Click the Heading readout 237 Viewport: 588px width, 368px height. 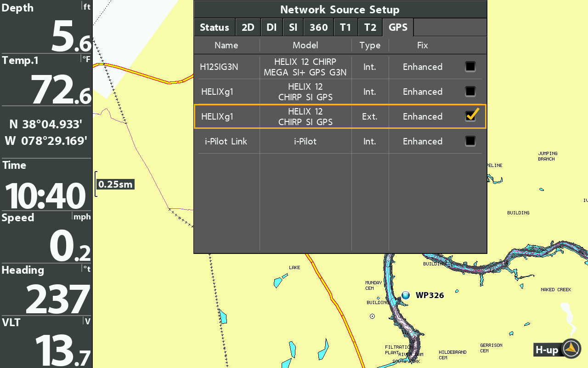click(x=58, y=299)
